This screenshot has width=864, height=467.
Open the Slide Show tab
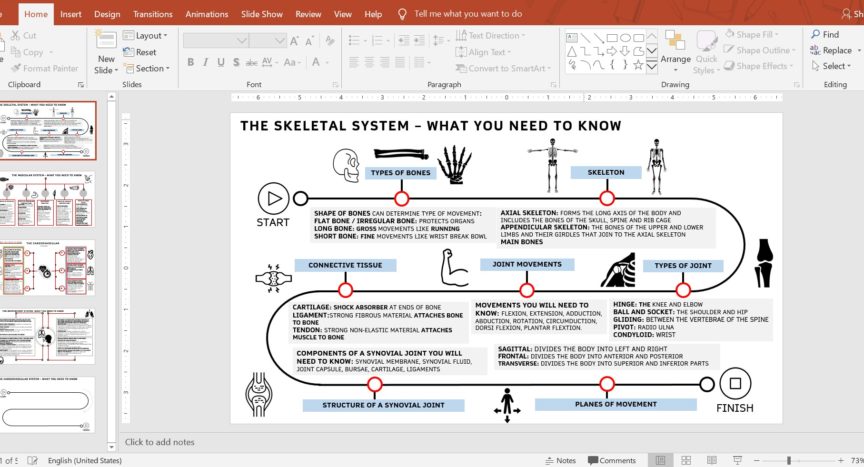pos(265,14)
